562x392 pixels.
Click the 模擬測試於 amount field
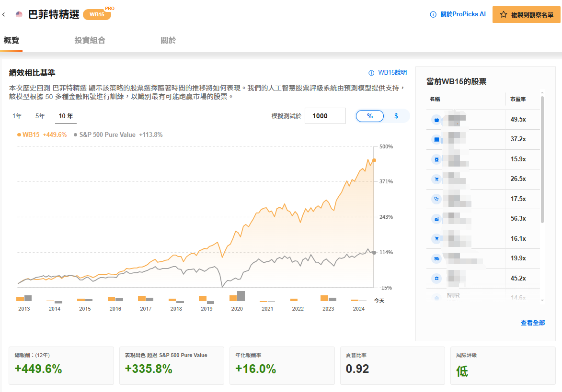(325, 116)
